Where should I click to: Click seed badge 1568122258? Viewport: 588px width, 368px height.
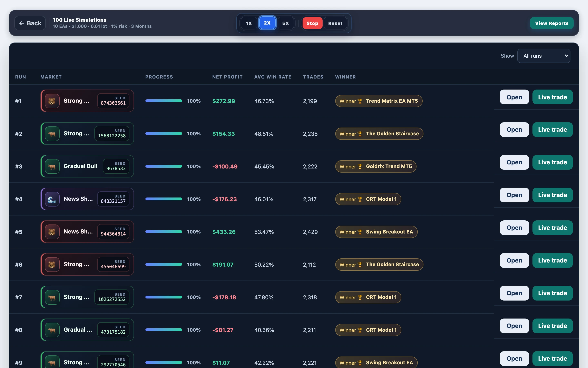click(x=112, y=134)
